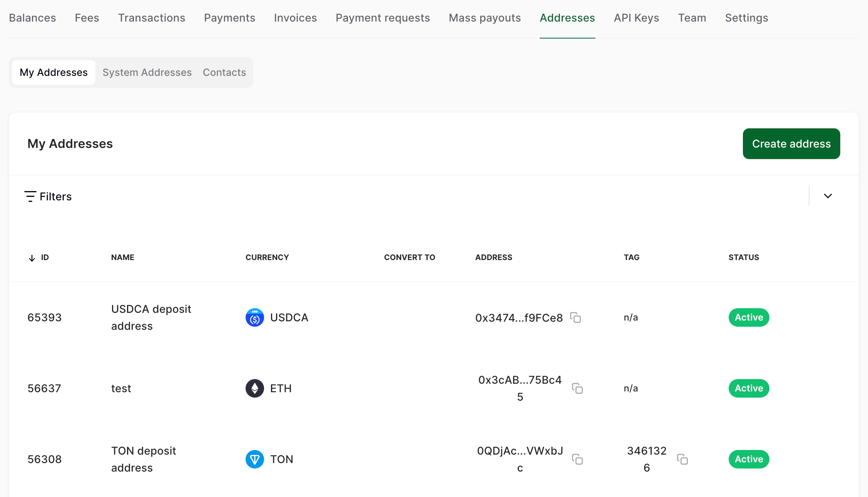Go to the Transactions tab
Viewport: 868px width, 497px height.
152,18
